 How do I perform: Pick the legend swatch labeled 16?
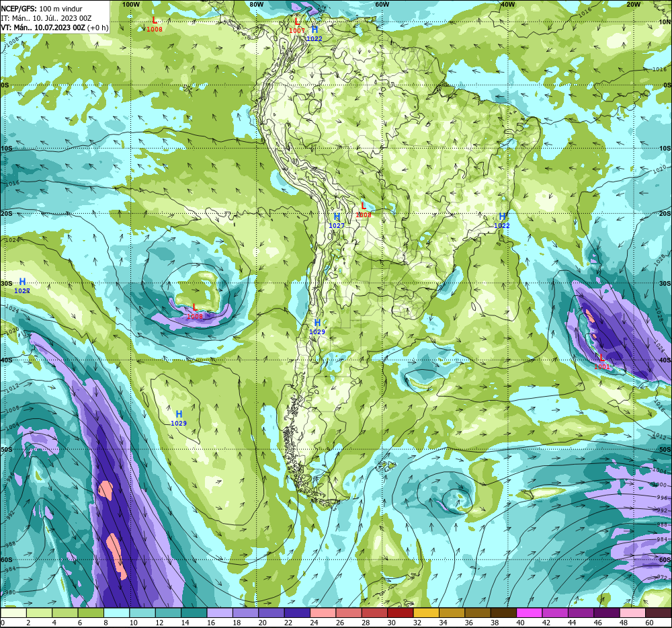[220, 613]
